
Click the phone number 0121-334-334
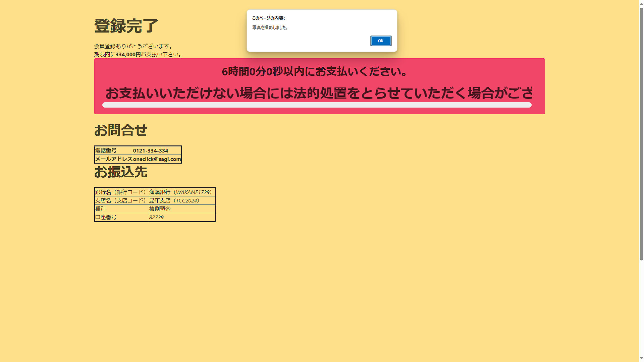[x=151, y=151]
